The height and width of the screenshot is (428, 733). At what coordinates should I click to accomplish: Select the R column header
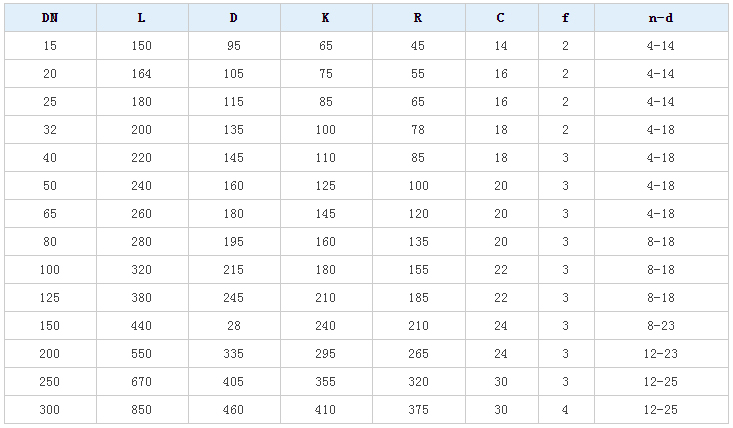click(417, 18)
